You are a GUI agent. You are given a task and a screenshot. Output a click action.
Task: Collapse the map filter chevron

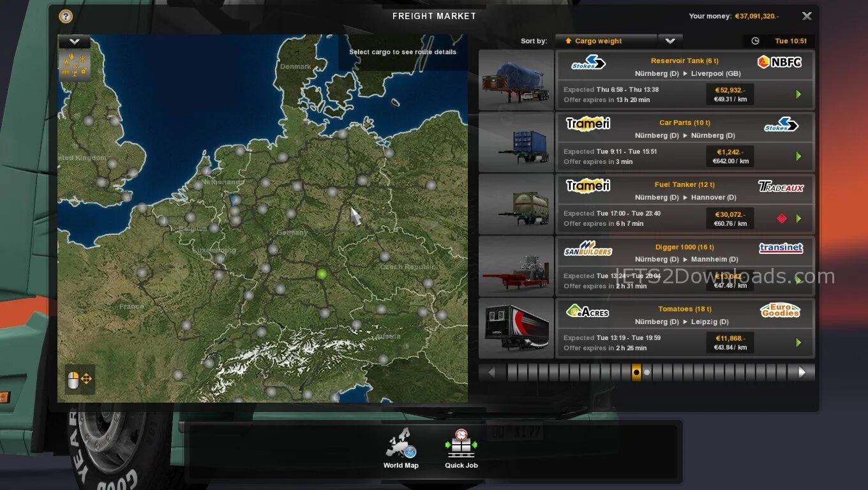tap(75, 41)
